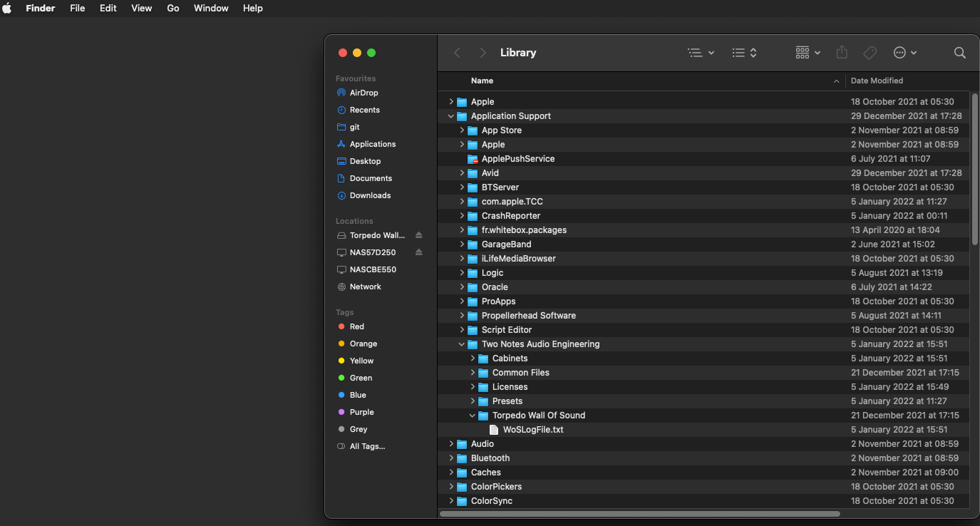Open the Window menu
Viewport: 980px width, 526px height.
click(x=212, y=8)
